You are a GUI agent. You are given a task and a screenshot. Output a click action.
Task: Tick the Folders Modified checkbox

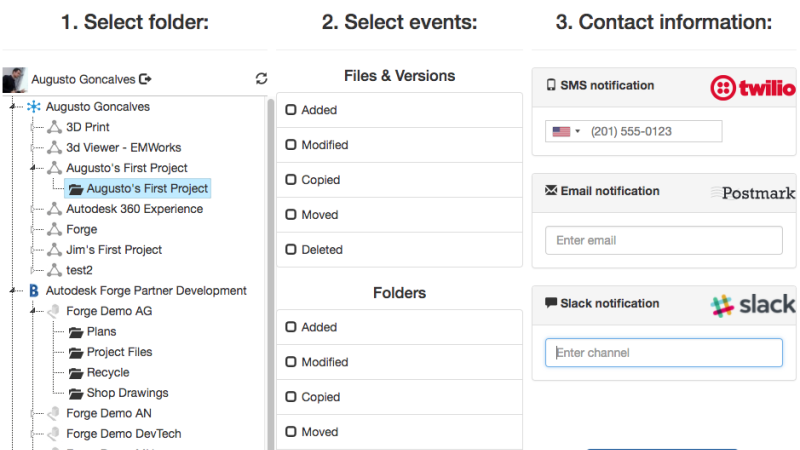291,362
